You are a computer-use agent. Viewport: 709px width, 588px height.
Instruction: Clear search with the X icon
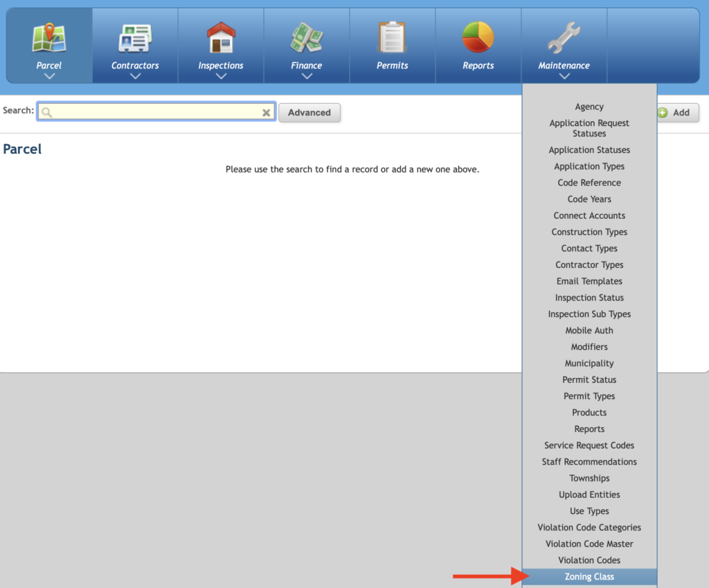(267, 113)
